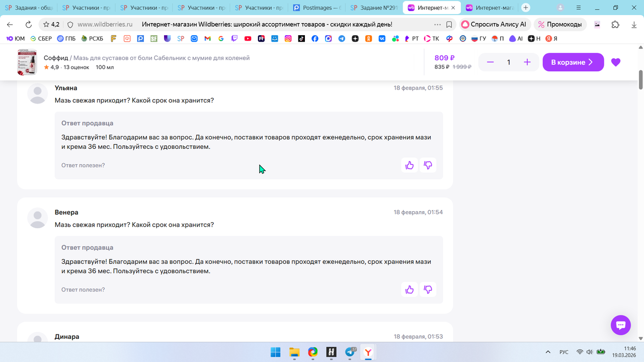Screen dimensions: 644x362
Task: Open the Google bookmark icon
Action: point(221,39)
